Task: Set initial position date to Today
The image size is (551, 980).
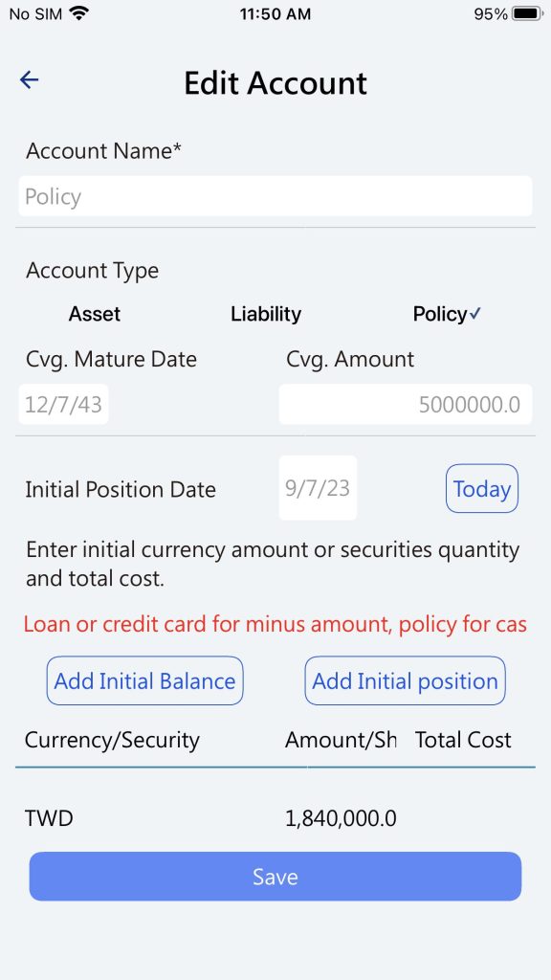Action: [x=482, y=488]
